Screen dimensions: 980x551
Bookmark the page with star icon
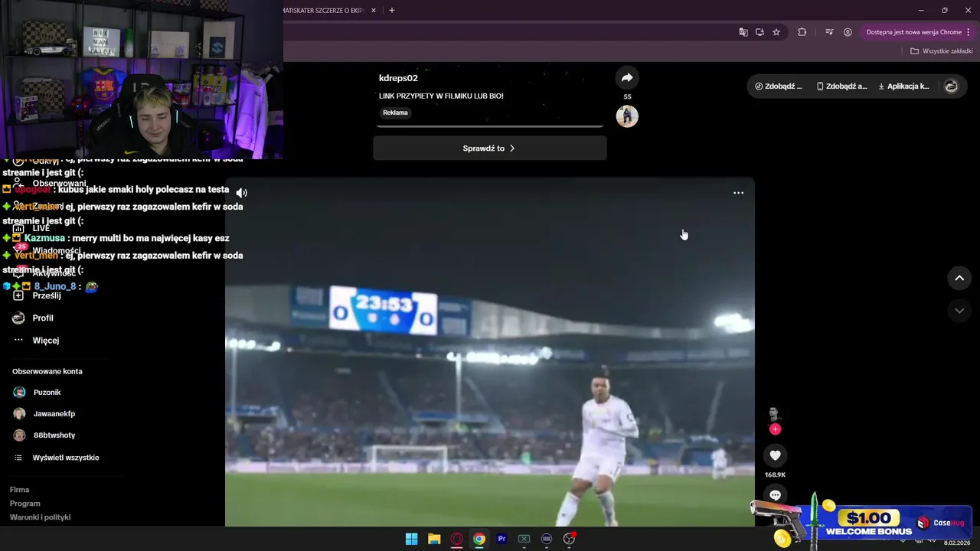776,32
